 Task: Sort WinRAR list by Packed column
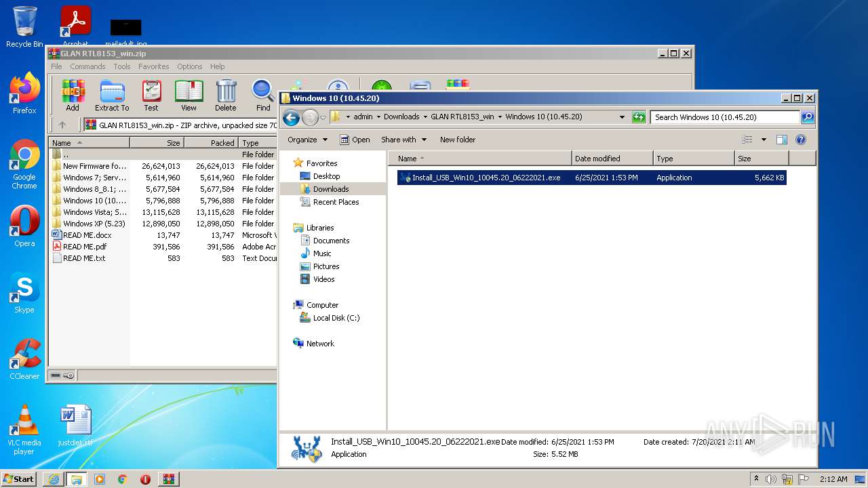coord(211,143)
